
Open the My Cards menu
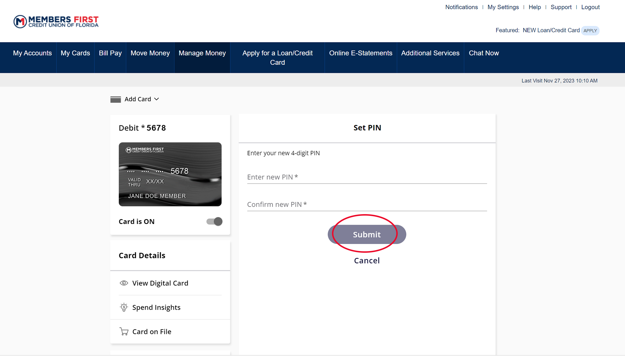click(x=75, y=53)
